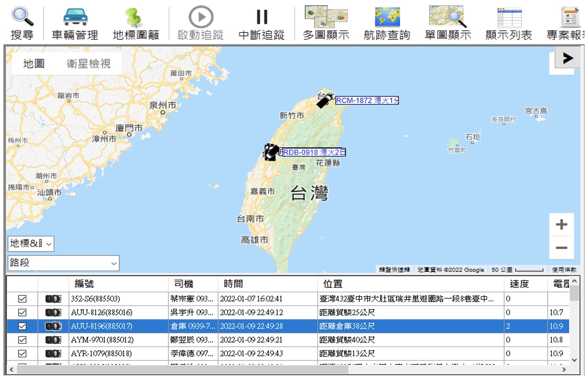Click the 2022-01-07 16:02:41 time cell

pos(268,299)
